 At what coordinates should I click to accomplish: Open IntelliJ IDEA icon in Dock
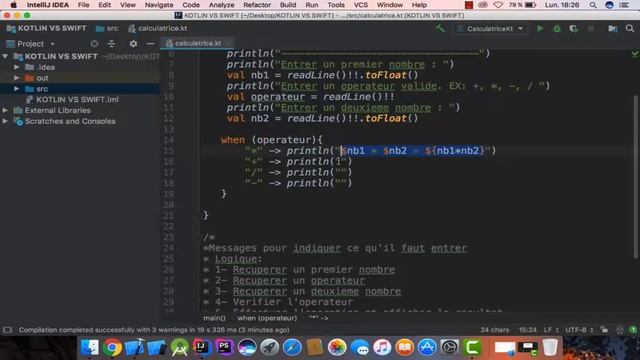pyautogui.click(x=202, y=348)
